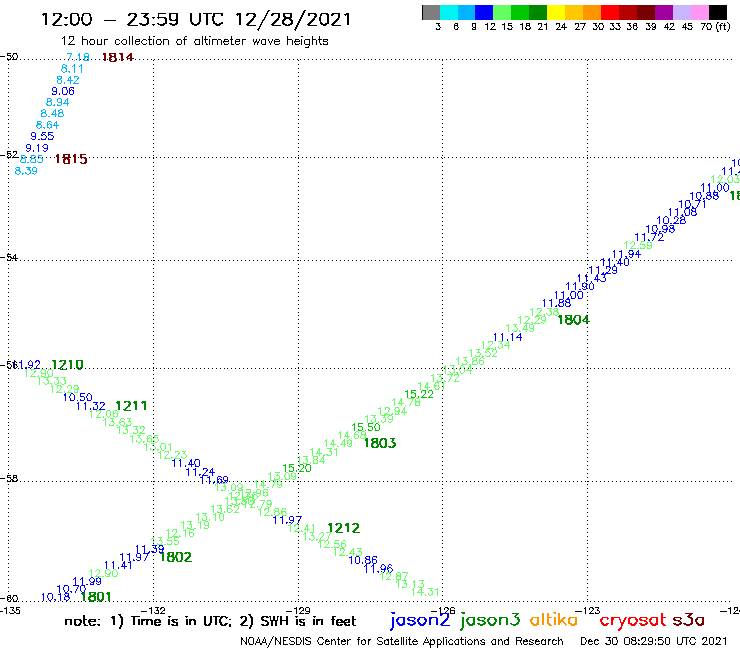
Task: Click the -123 longitude axis label
Action: tap(588, 611)
